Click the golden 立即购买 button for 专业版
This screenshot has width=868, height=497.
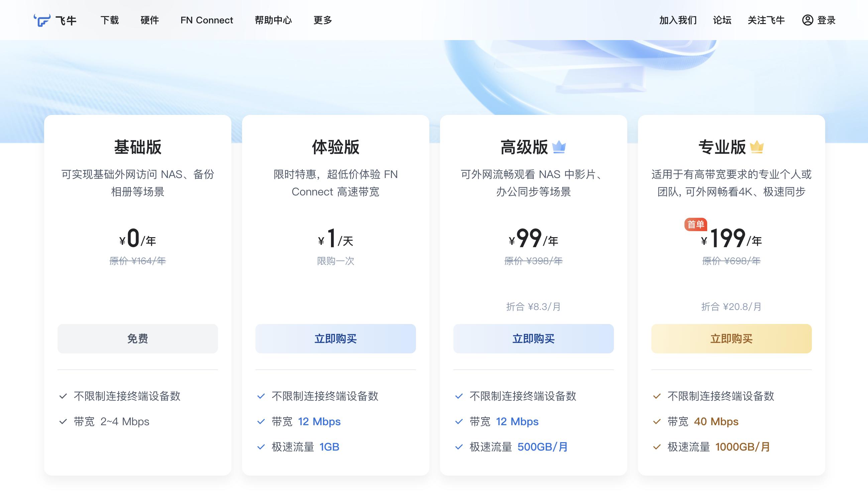click(x=731, y=339)
